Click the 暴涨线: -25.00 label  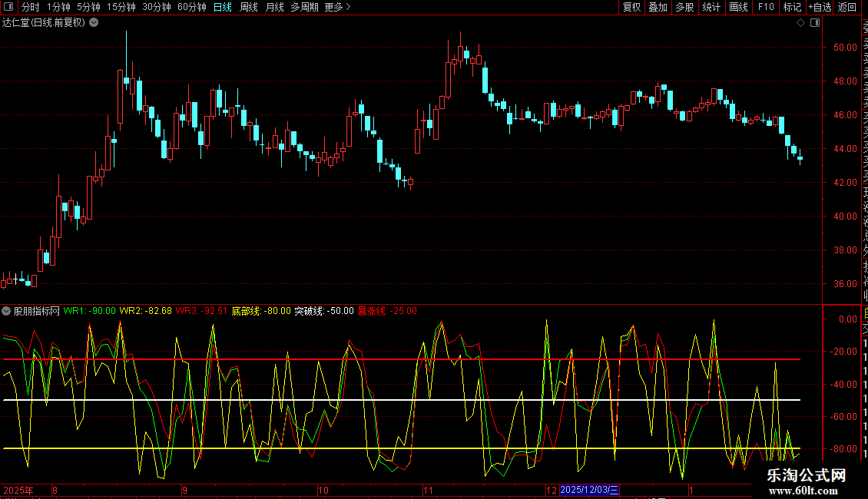(x=387, y=311)
